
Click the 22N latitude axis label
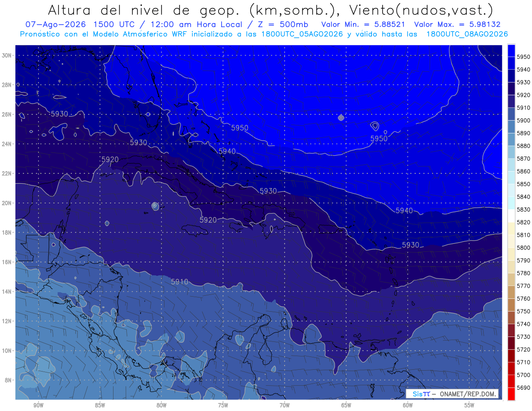point(6,173)
